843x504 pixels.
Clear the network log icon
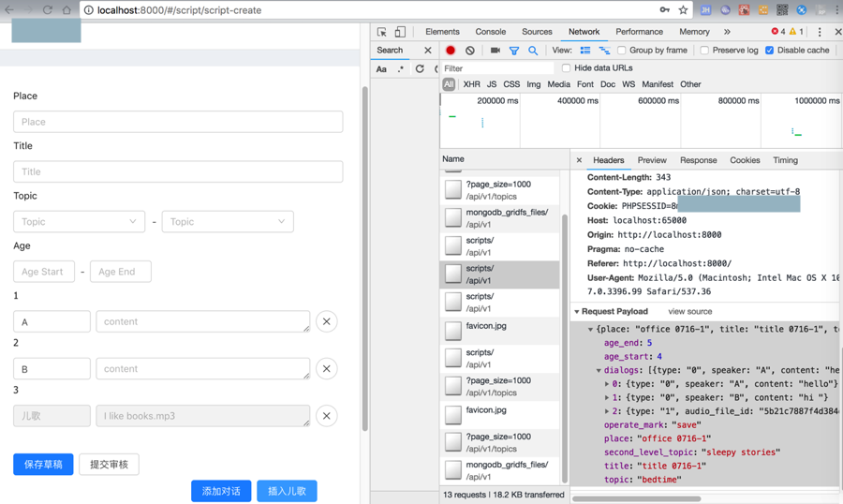(x=470, y=50)
